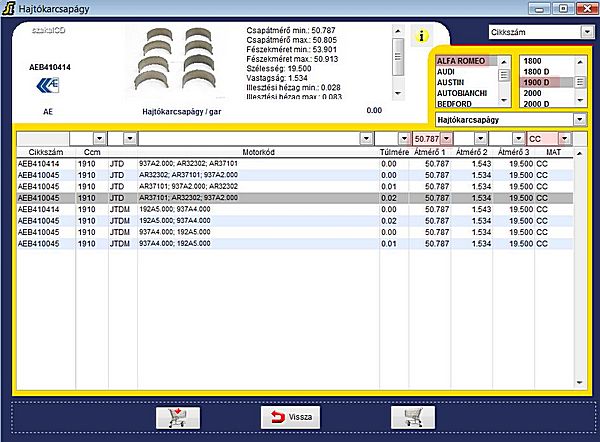Sort by Átmérő 3 column header
The width and height of the screenshot is (600, 442).
tap(513, 152)
